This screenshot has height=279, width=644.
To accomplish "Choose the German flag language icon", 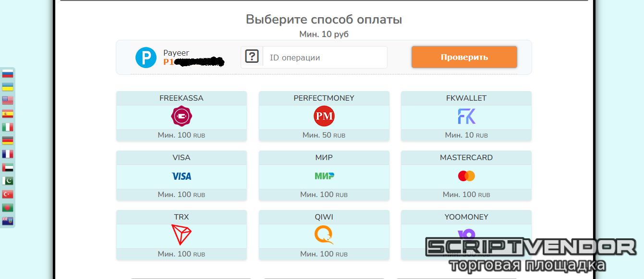I will [x=8, y=141].
